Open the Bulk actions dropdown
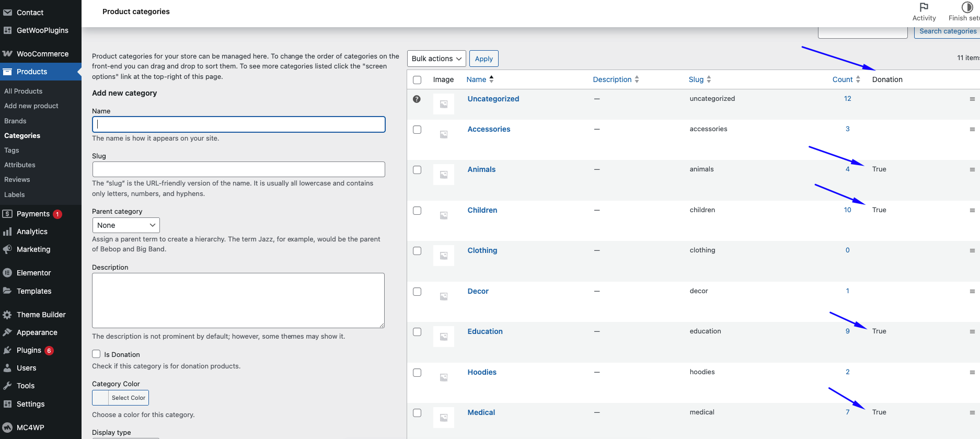Image resolution: width=980 pixels, height=439 pixels. tap(436, 59)
